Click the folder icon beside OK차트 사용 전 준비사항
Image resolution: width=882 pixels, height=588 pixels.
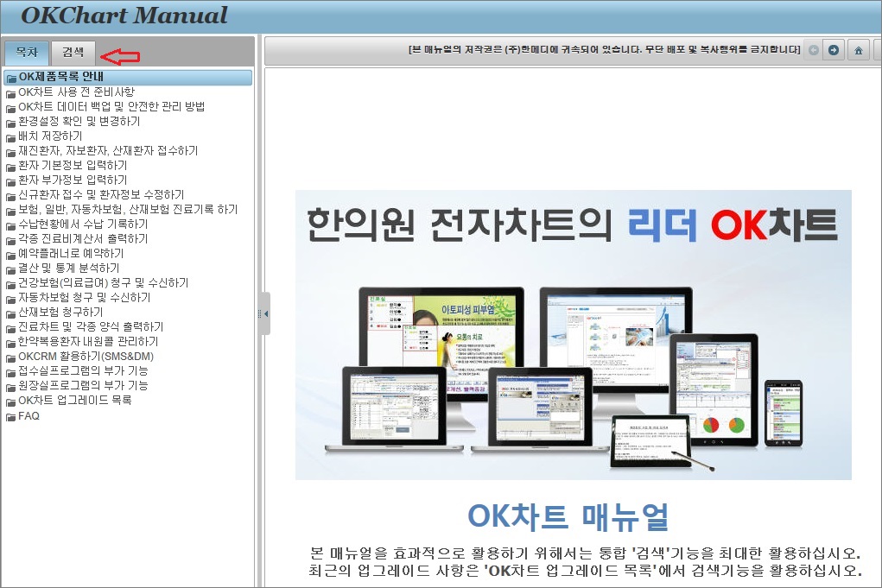(x=10, y=93)
